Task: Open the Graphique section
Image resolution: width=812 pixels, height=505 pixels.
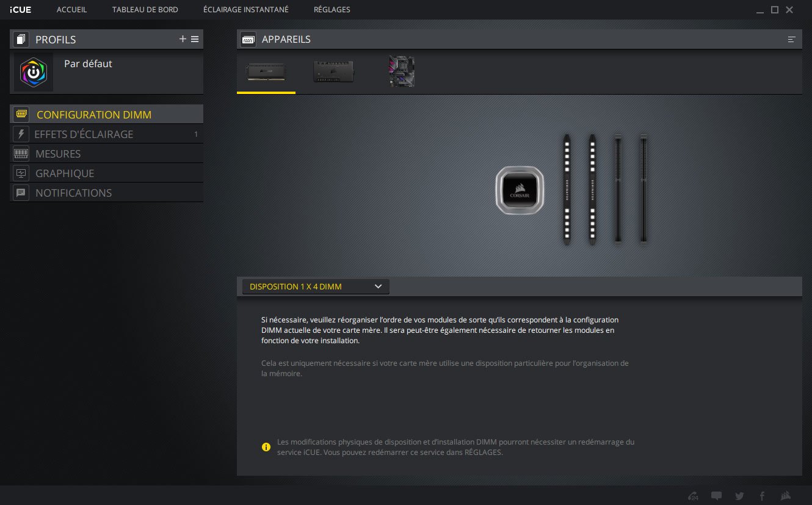Action: (107, 173)
